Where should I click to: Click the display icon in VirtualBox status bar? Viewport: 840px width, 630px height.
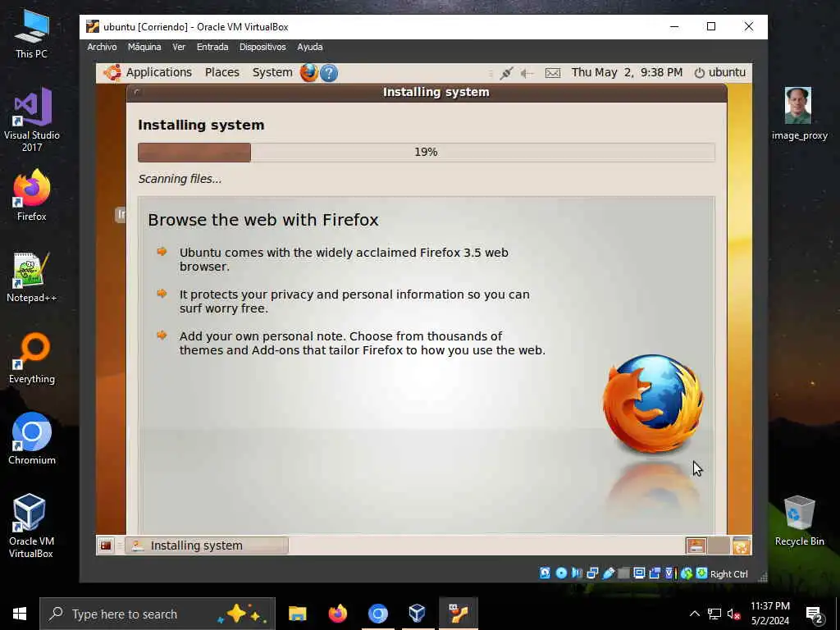pyautogui.click(x=639, y=573)
